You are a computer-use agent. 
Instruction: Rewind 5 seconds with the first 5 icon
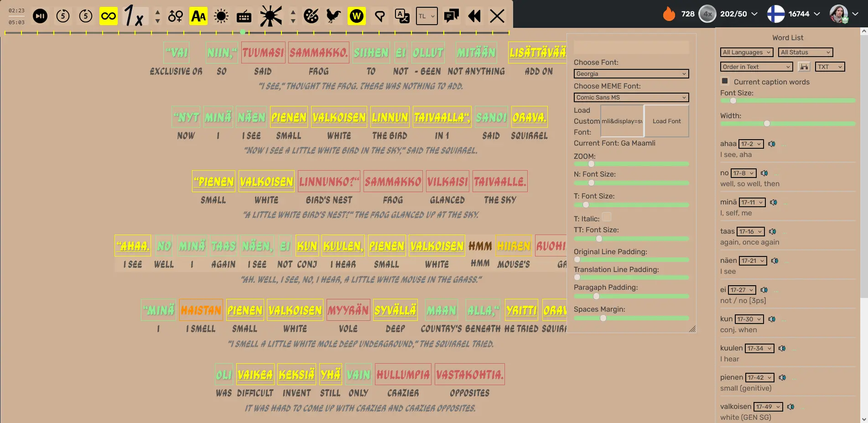click(63, 16)
